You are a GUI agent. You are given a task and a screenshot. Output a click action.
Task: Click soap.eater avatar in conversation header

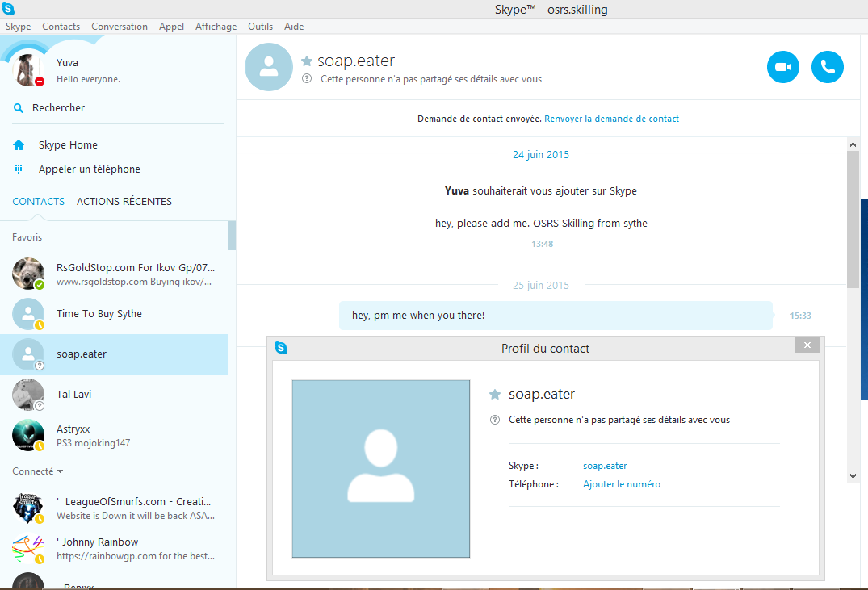[x=269, y=67]
